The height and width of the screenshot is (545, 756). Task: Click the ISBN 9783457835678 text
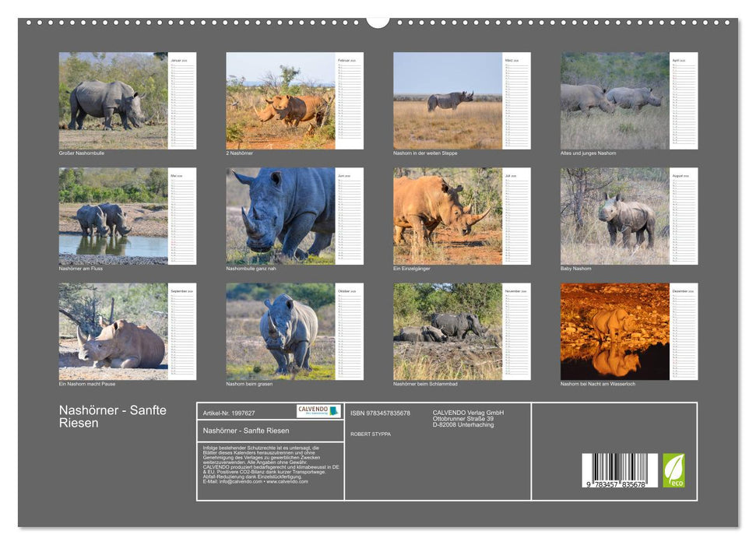[x=380, y=413]
